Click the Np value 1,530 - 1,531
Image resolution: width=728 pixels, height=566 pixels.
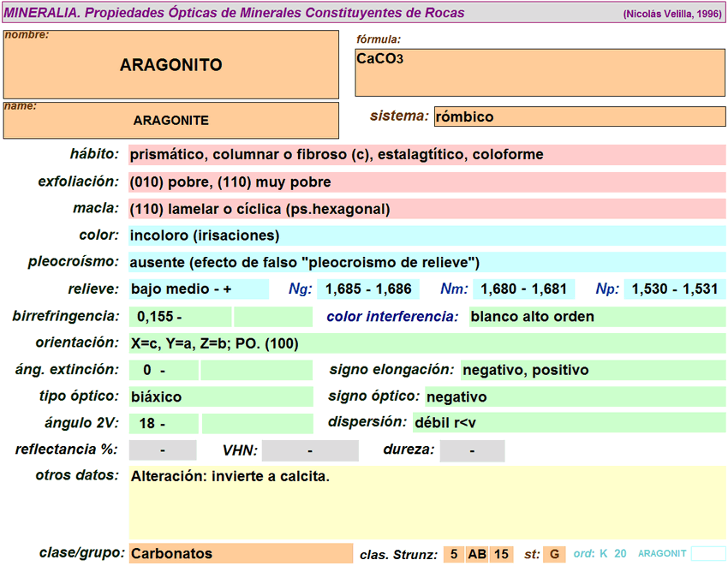[674, 289]
